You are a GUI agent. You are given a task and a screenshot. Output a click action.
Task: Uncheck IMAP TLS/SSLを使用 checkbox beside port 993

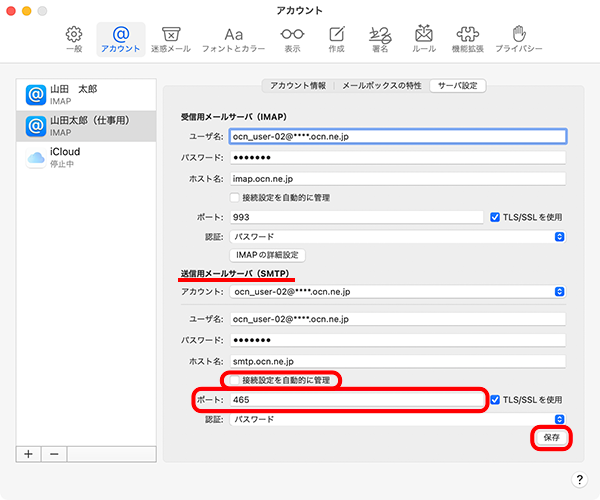[x=494, y=217]
